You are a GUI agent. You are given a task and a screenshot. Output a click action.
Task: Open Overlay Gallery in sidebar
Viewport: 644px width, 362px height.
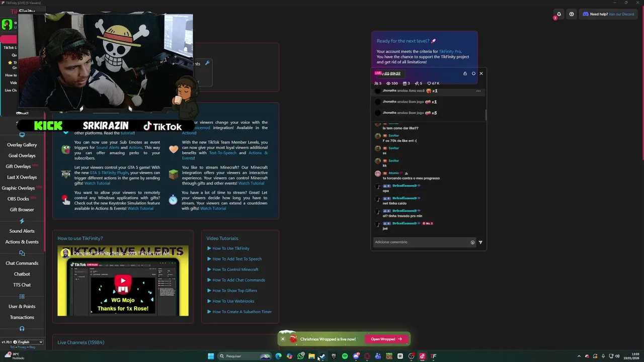(x=22, y=145)
